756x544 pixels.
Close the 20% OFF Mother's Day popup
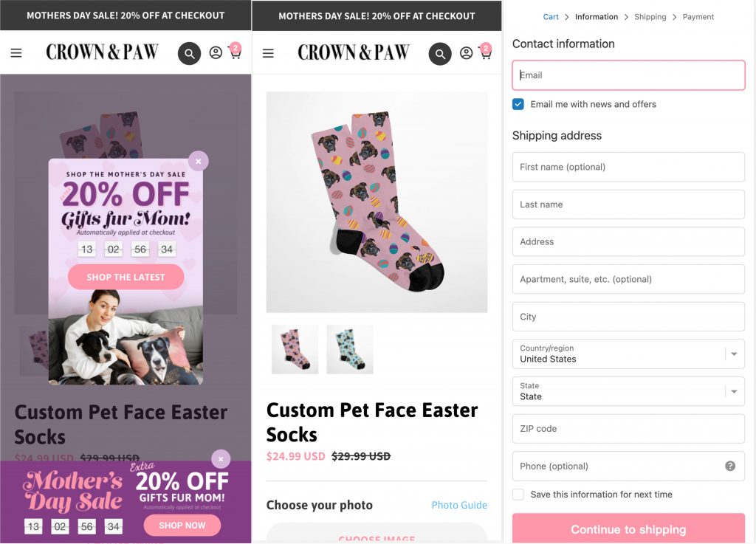(198, 161)
